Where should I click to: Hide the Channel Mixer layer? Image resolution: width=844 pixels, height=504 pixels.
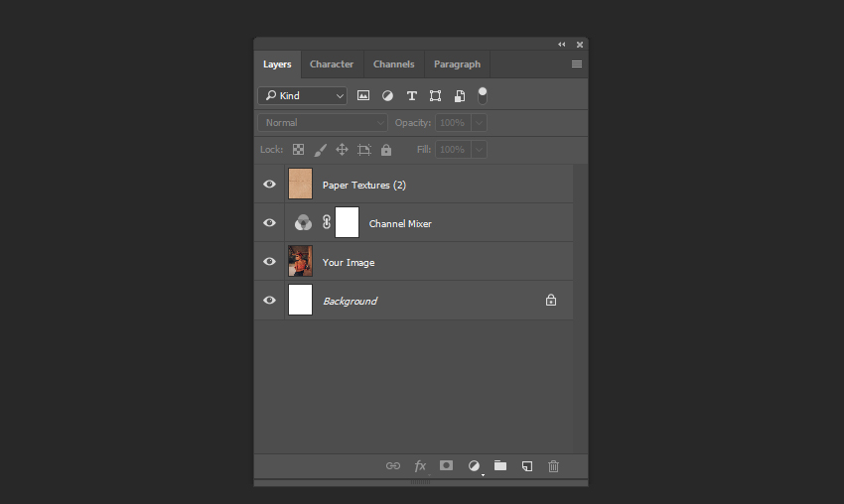[x=270, y=222]
